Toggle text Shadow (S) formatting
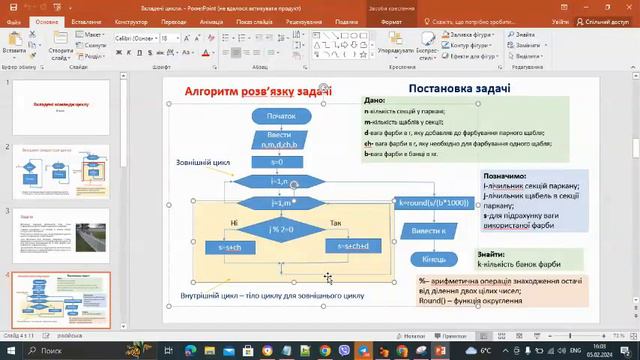This screenshot has height=360, width=640. pyautogui.click(x=150, y=53)
